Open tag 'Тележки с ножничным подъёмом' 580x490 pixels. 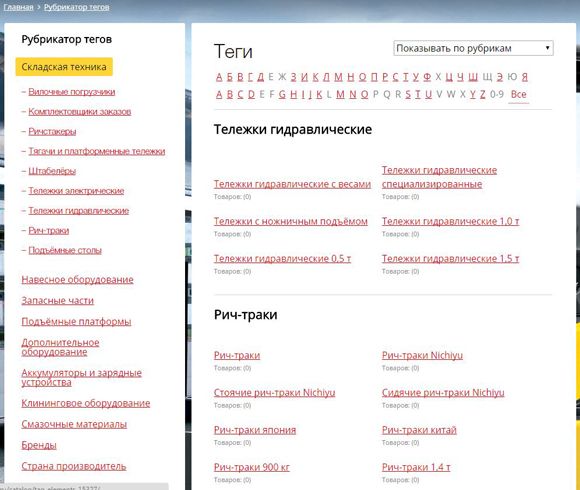[291, 221]
